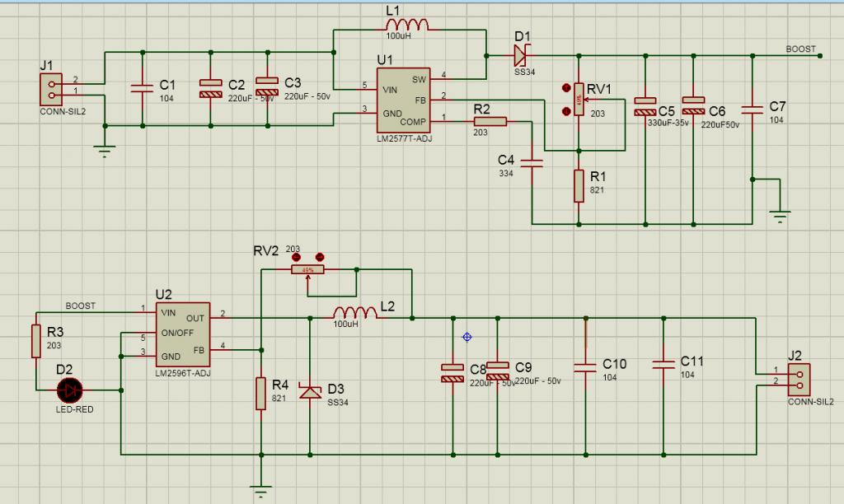
Task: Select capacitor C1 symbol
Action: [142, 88]
